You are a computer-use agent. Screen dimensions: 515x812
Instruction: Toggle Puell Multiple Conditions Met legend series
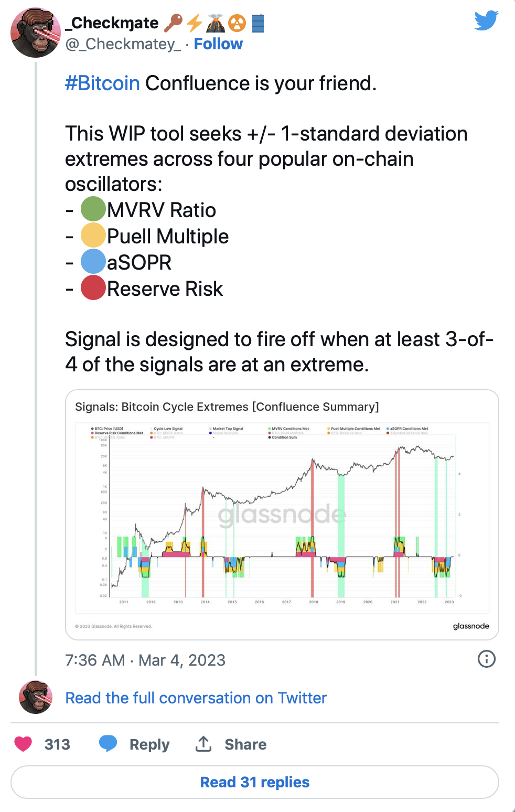pos(355,429)
